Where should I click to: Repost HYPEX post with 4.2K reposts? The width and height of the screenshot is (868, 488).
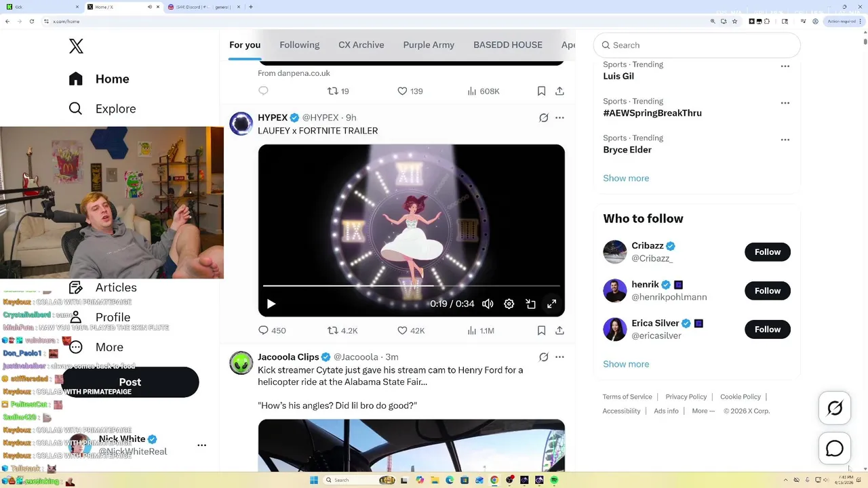click(x=342, y=331)
